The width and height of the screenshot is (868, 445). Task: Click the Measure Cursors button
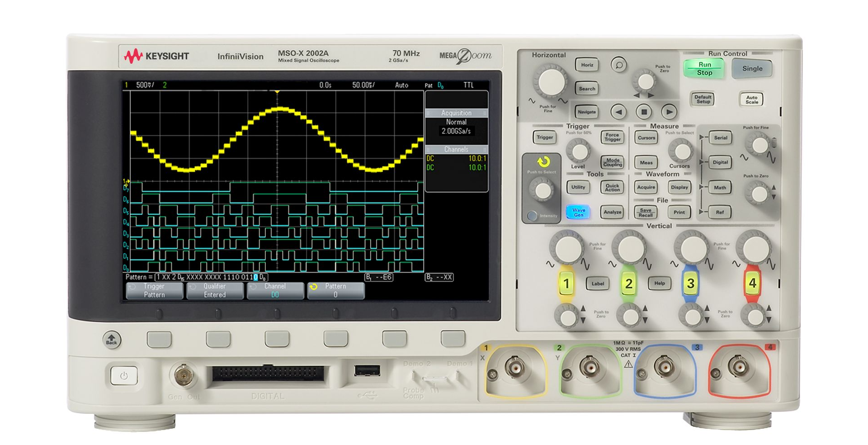pyautogui.click(x=646, y=138)
